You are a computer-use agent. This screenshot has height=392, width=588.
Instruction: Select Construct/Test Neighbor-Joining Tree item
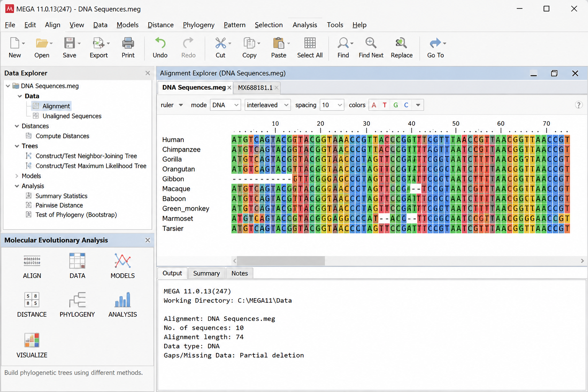[x=86, y=156]
